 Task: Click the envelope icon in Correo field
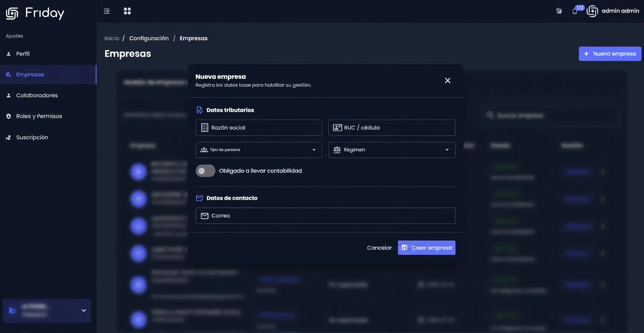[x=205, y=216]
